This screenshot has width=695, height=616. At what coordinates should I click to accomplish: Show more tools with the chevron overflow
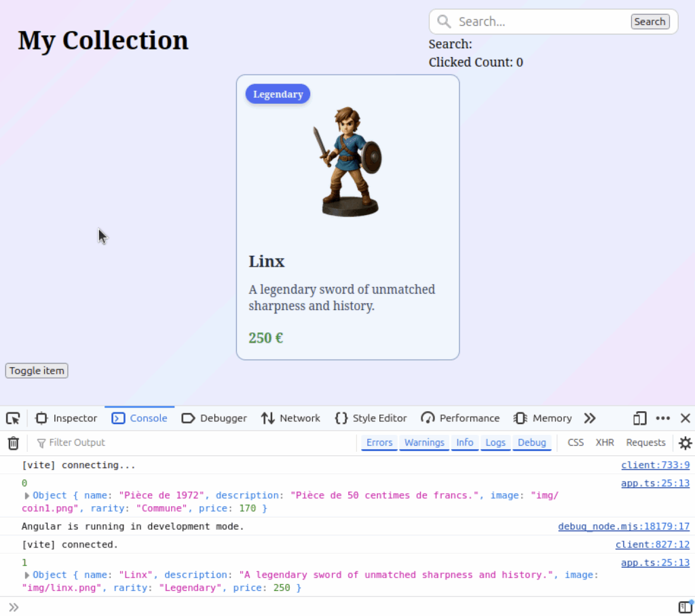[590, 418]
